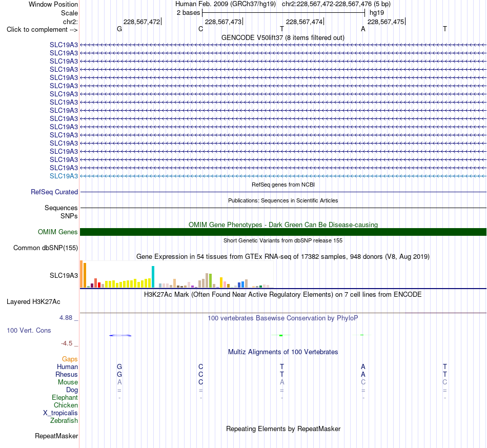Click the 'Sequences' track label
487x448 pixels.
tap(61, 208)
